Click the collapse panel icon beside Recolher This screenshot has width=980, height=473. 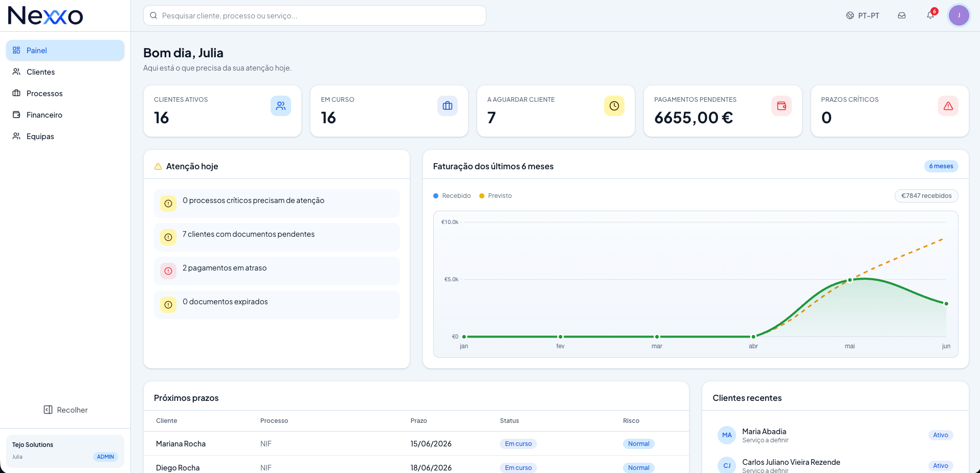[x=48, y=410]
